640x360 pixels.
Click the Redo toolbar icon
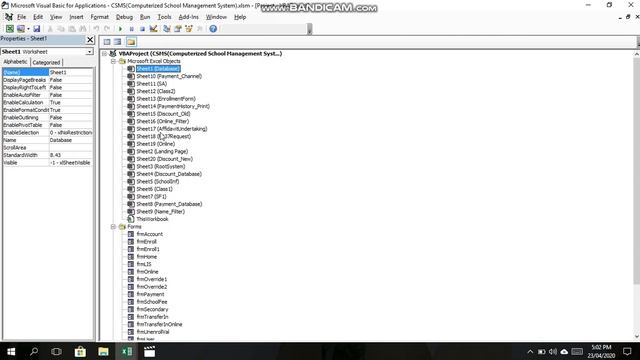coord(107,29)
